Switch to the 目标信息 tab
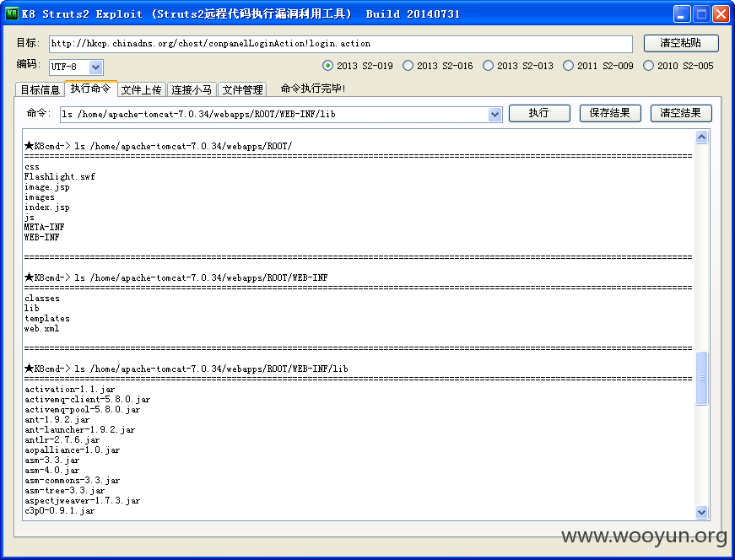The height and width of the screenshot is (560, 735). [x=40, y=89]
